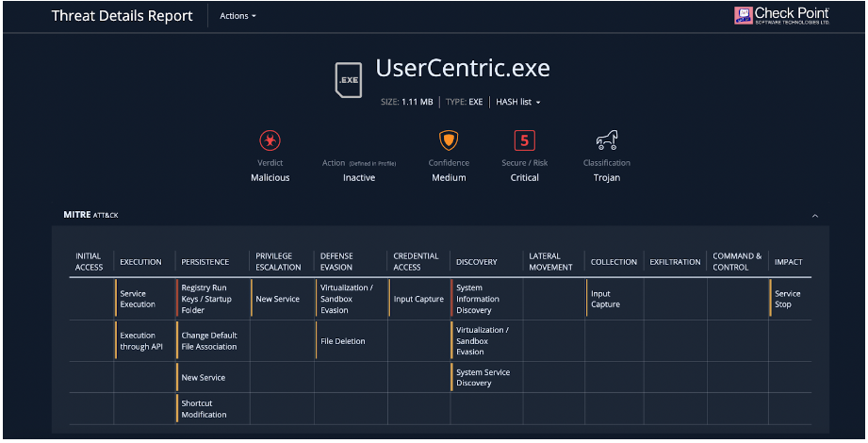Click the orange shield Confidence icon
868x443 pixels.
coord(449,140)
